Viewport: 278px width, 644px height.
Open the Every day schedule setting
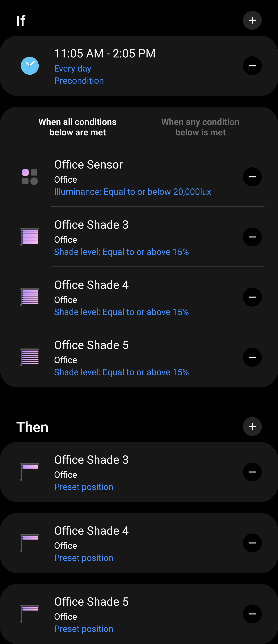(x=73, y=68)
